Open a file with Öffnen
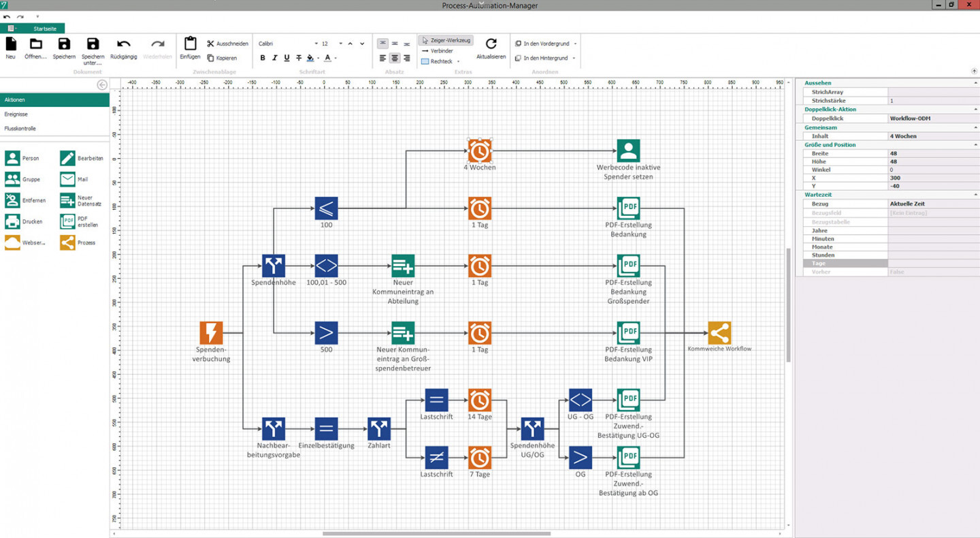Image resolution: width=980 pixels, height=538 pixels. click(35, 48)
